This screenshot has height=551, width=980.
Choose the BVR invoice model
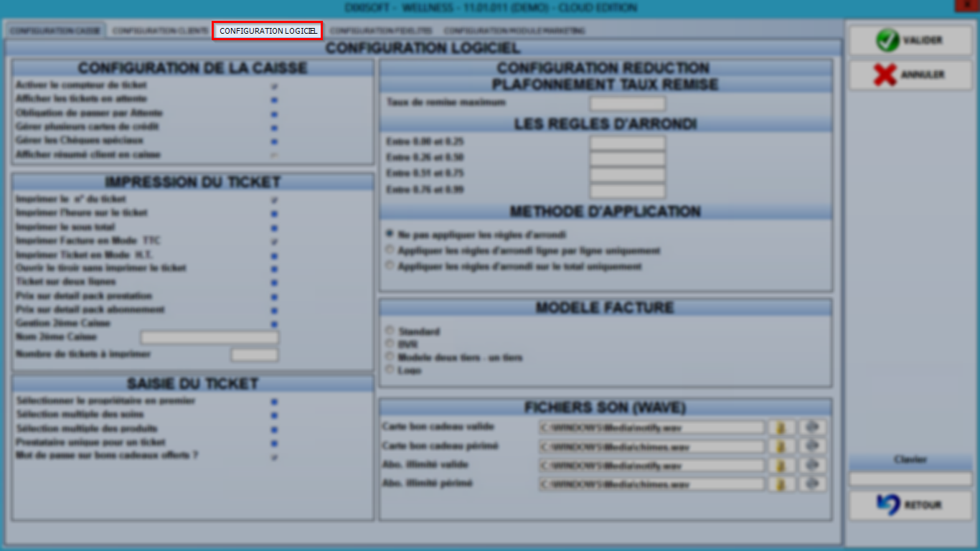pyautogui.click(x=390, y=344)
